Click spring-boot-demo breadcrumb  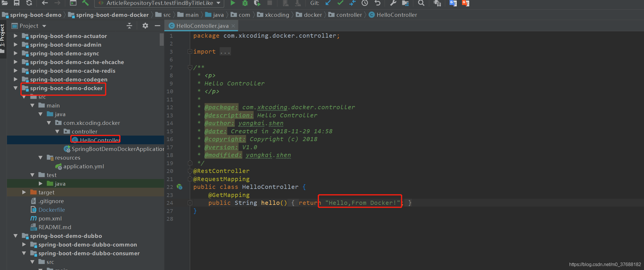[36, 15]
